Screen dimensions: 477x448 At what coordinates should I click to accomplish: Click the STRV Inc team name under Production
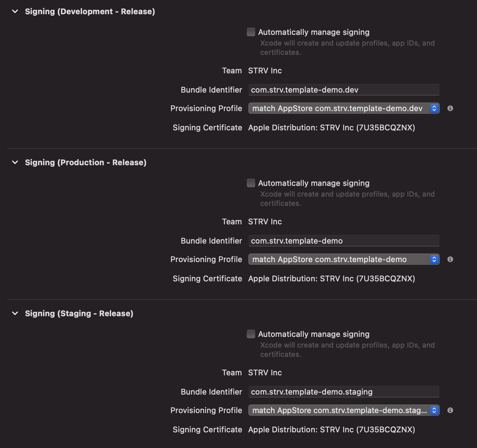click(x=265, y=222)
